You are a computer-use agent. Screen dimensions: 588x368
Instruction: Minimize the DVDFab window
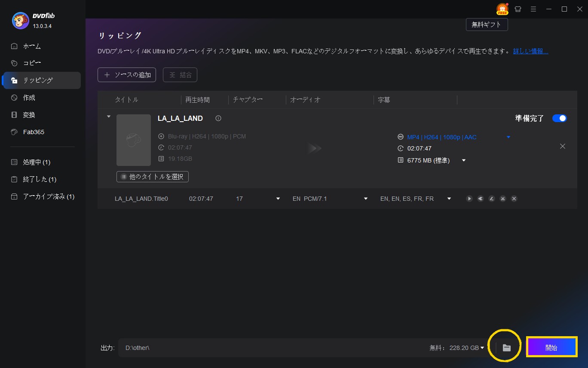tap(549, 9)
